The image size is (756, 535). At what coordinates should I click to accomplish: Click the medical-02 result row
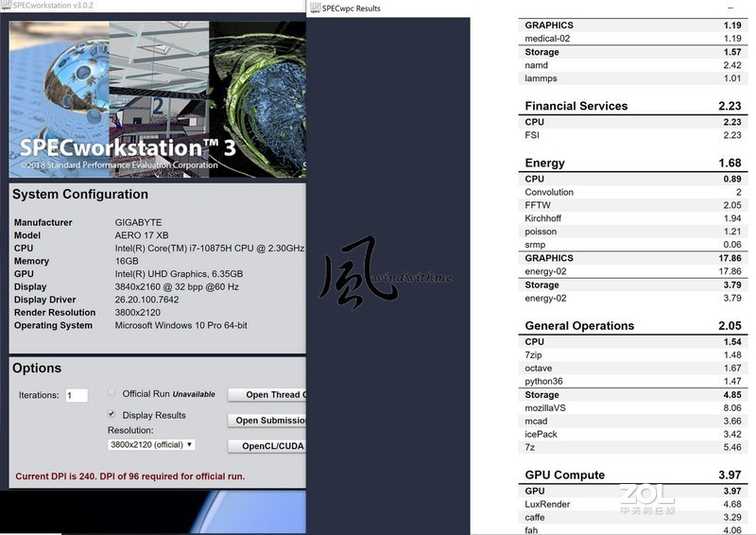[x=633, y=39]
